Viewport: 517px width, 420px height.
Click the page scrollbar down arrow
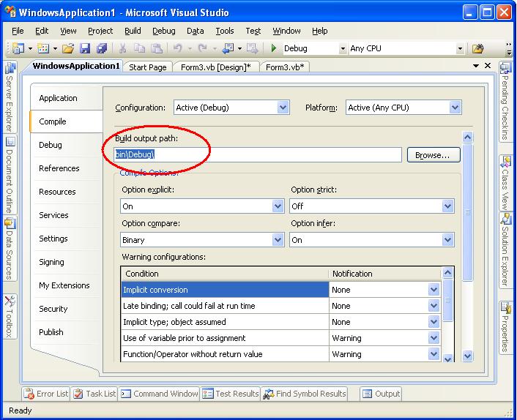click(x=467, y=356)
